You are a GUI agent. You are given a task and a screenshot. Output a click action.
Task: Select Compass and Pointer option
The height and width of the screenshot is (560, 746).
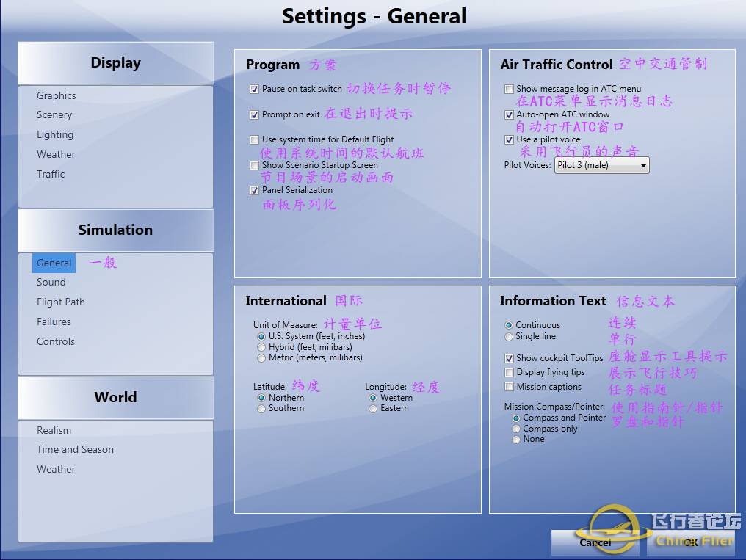pos(516,418)
